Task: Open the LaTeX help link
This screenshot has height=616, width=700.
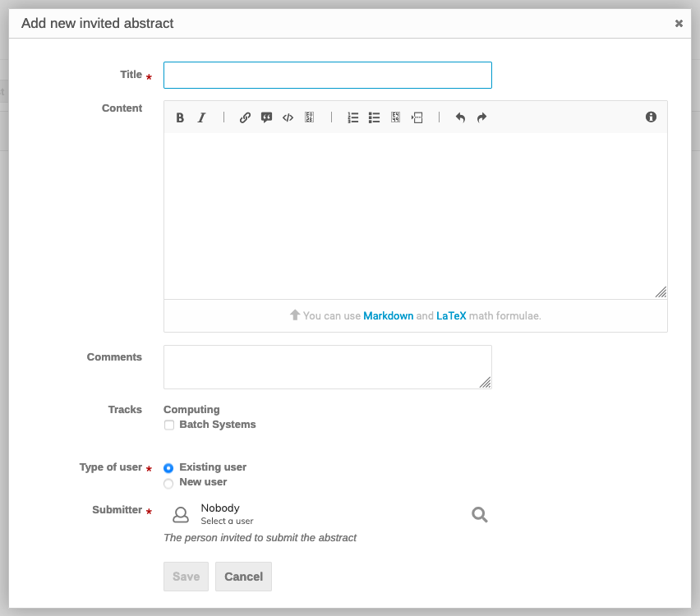Action: pos(451,315)
